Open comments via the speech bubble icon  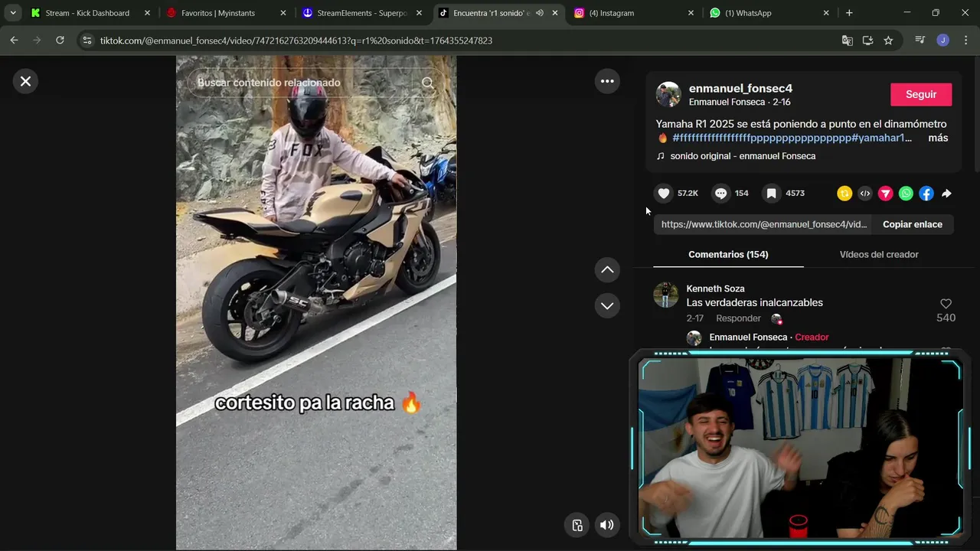tap(720, 194)
